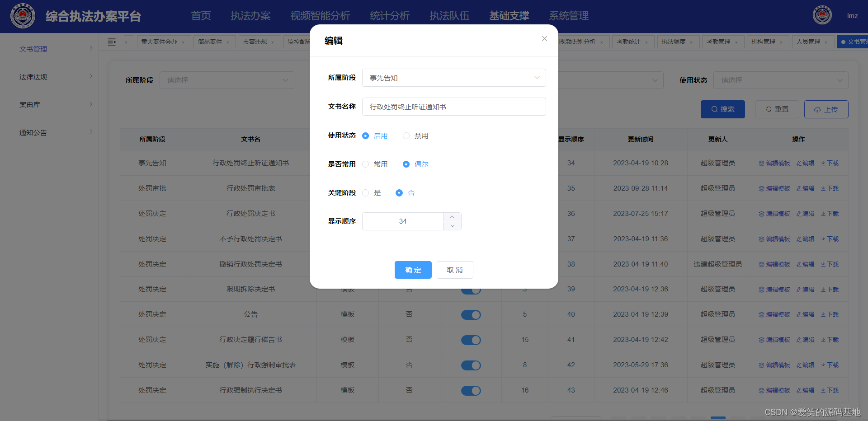Close the 编辑 dialog with the X icon
Viewport: 868px width, 421px height.
coord(544,39)
